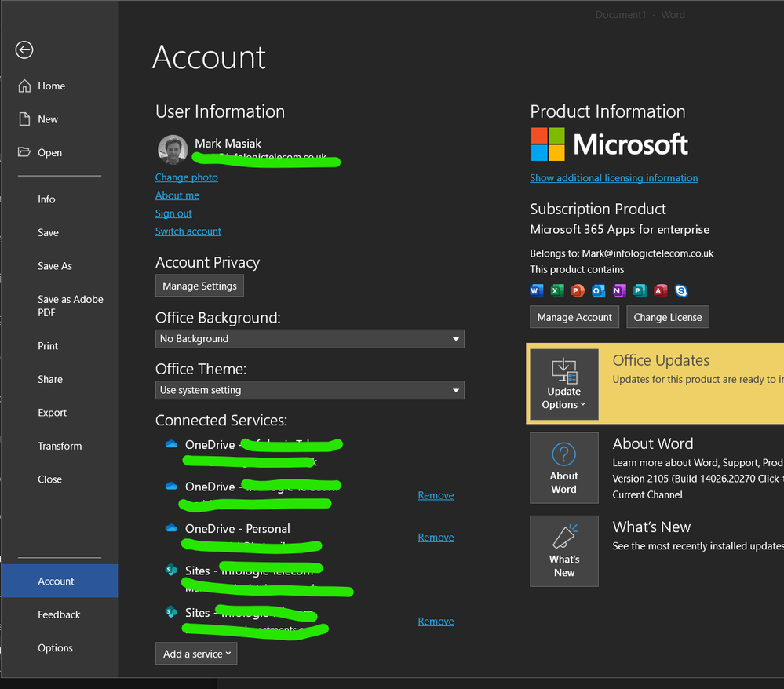This screenshot has height=689, width=784.
Task: Click the Publisher app icon
Action: coord(640,290)
